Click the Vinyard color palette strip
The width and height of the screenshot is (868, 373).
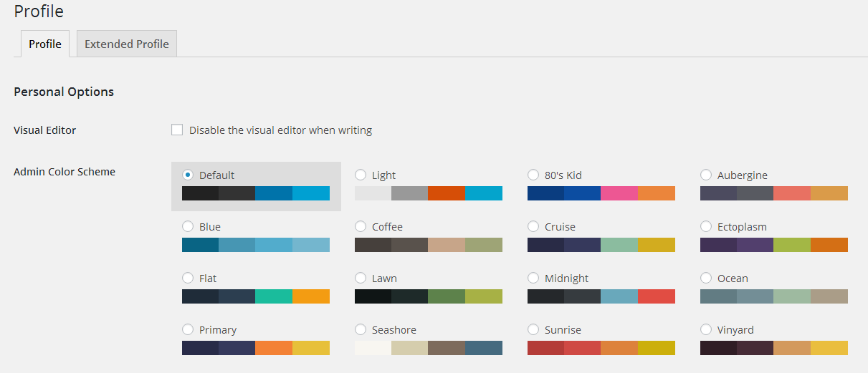coord(774,348)
